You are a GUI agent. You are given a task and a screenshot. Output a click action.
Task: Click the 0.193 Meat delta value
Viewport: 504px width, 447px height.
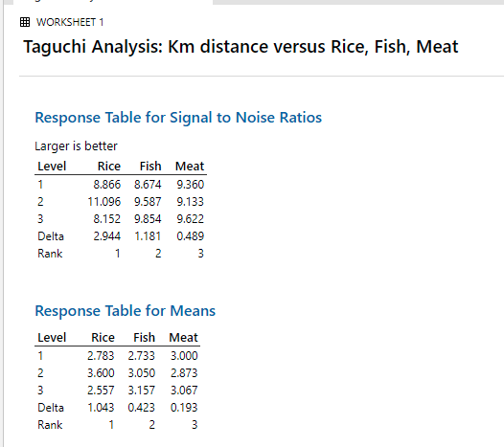click(184, 408)
